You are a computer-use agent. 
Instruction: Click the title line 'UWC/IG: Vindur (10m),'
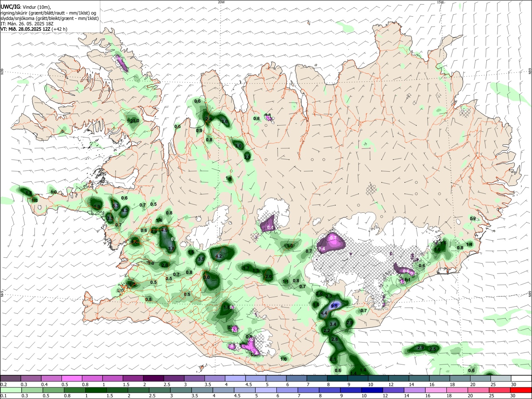click(26, 7)
